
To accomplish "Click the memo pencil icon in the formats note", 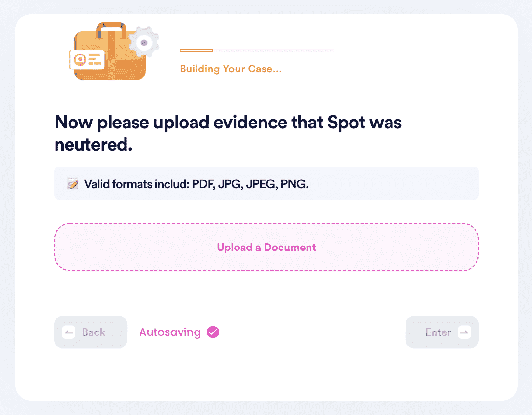I will (72, 183).
